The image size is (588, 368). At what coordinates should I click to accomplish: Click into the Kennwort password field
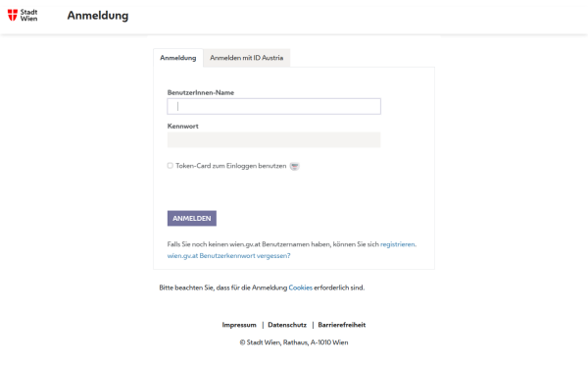[x=273, y=139]
